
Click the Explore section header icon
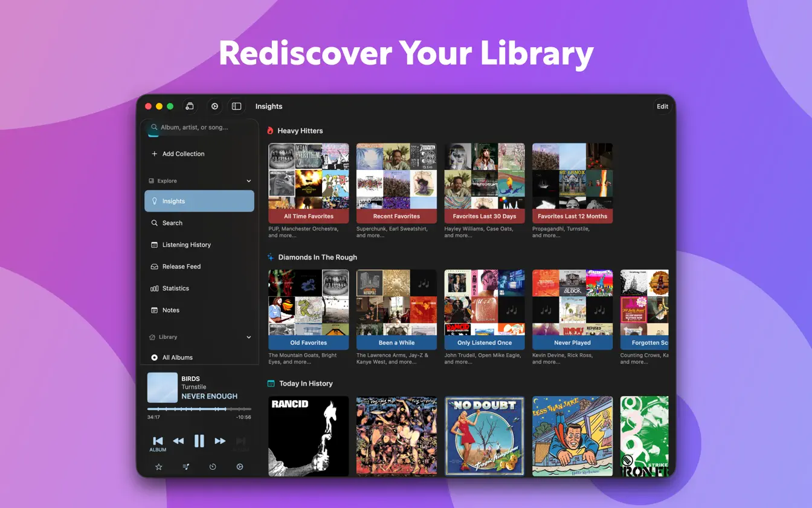[x=152, y=181]
